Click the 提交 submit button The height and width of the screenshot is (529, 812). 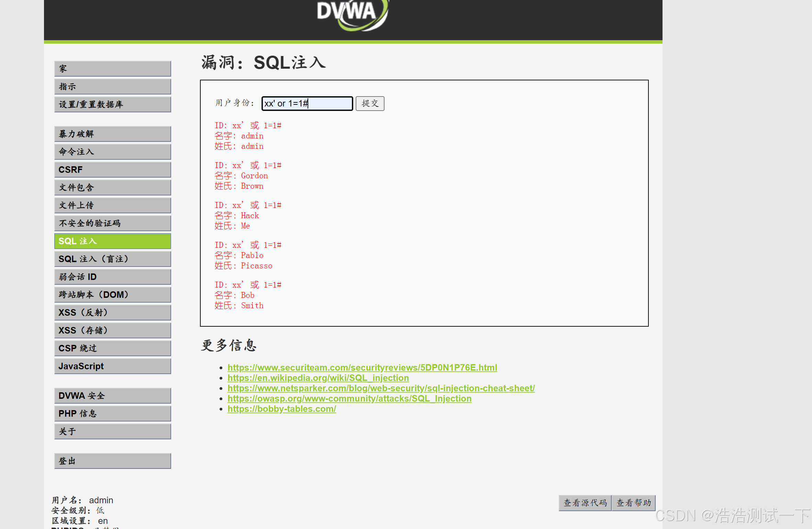(370, 103)
